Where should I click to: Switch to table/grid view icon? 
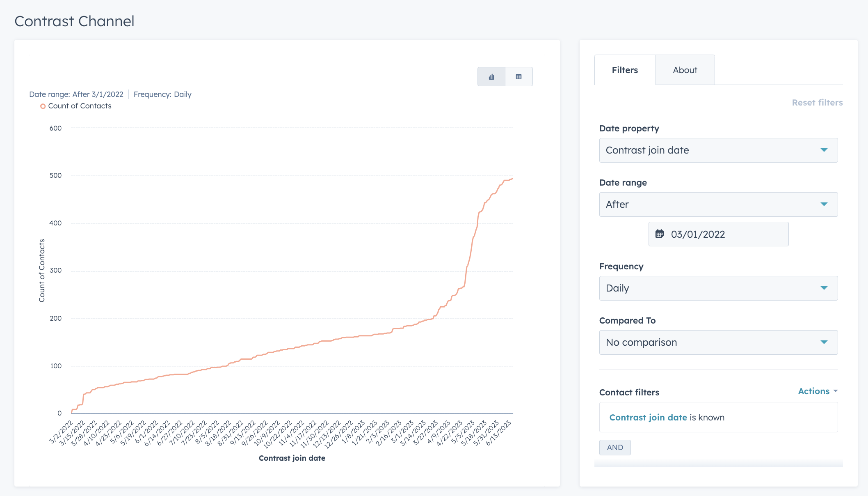pyautogui.click(x=519, y=76)
